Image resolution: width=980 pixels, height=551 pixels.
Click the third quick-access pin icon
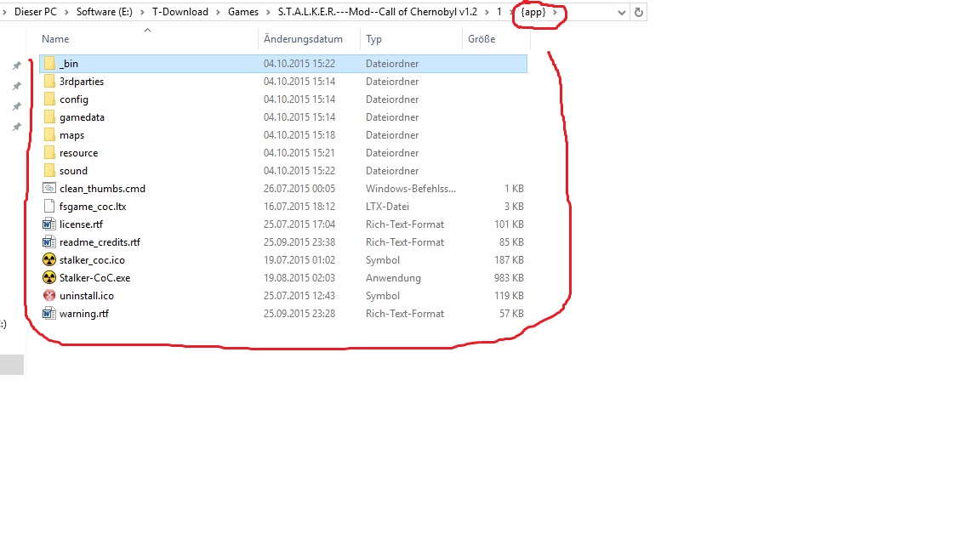pyautogui.click(x=17, y=106)
